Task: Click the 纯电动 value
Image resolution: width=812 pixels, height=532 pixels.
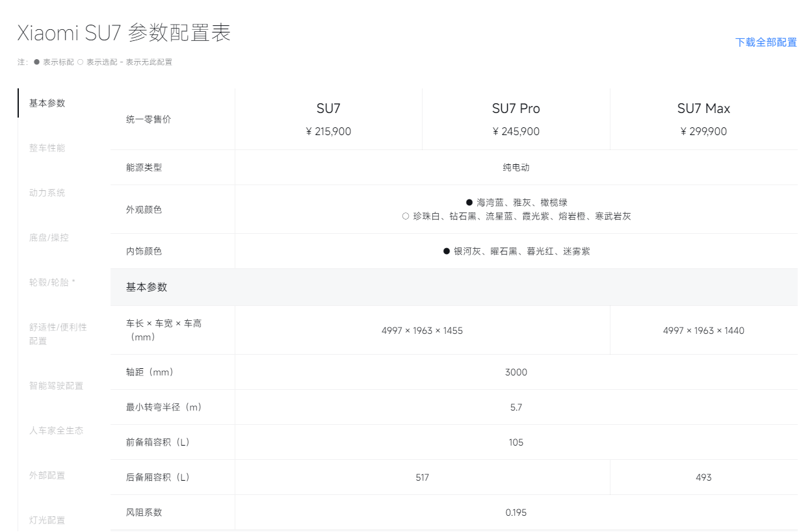Action: coord(516,168)
